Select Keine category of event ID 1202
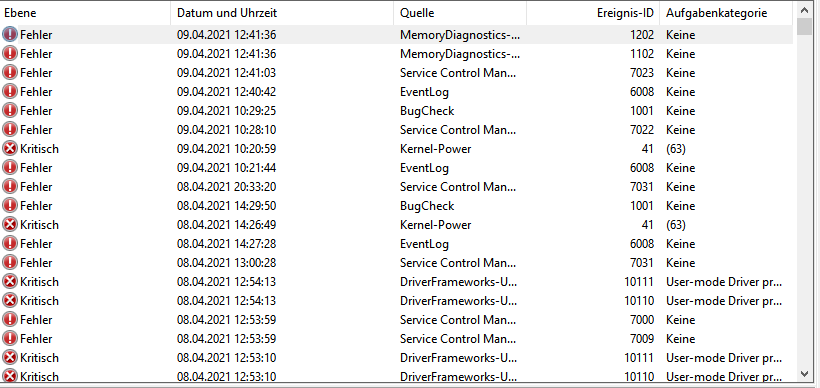The height and width of the screenshot is (388, 820). pos(680,35)
